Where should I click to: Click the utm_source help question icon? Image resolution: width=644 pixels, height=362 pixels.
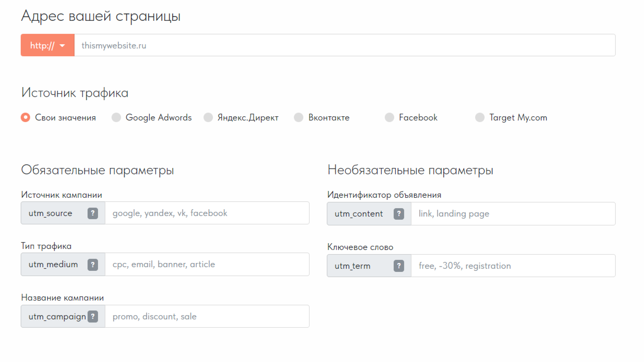(x=93, y=213)
